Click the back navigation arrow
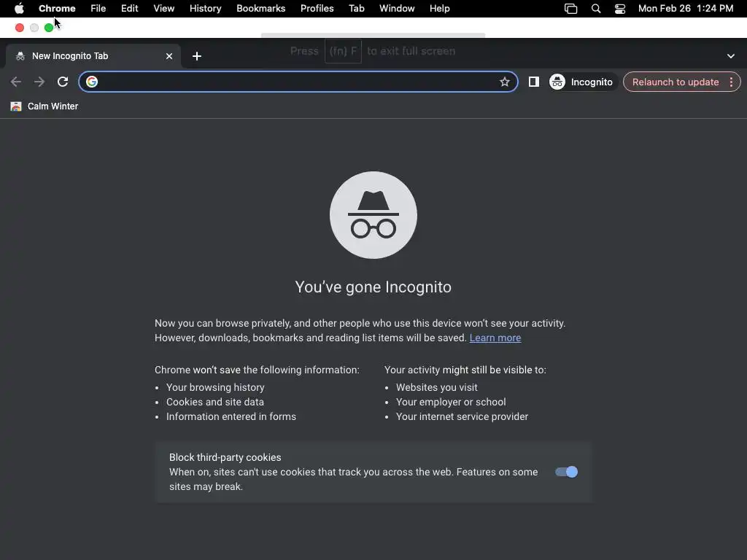The height and width of the screenshot is (560, 747). [16, 82]
